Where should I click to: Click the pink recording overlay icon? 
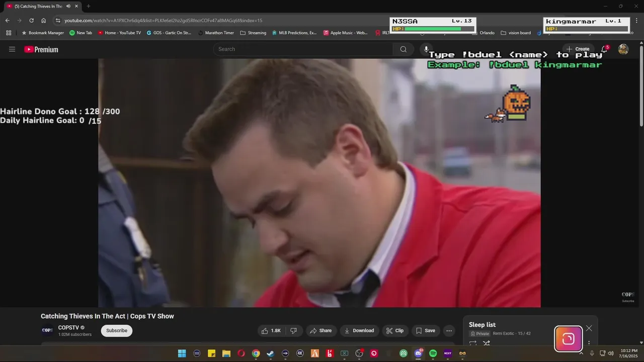[x=568, y=339]
